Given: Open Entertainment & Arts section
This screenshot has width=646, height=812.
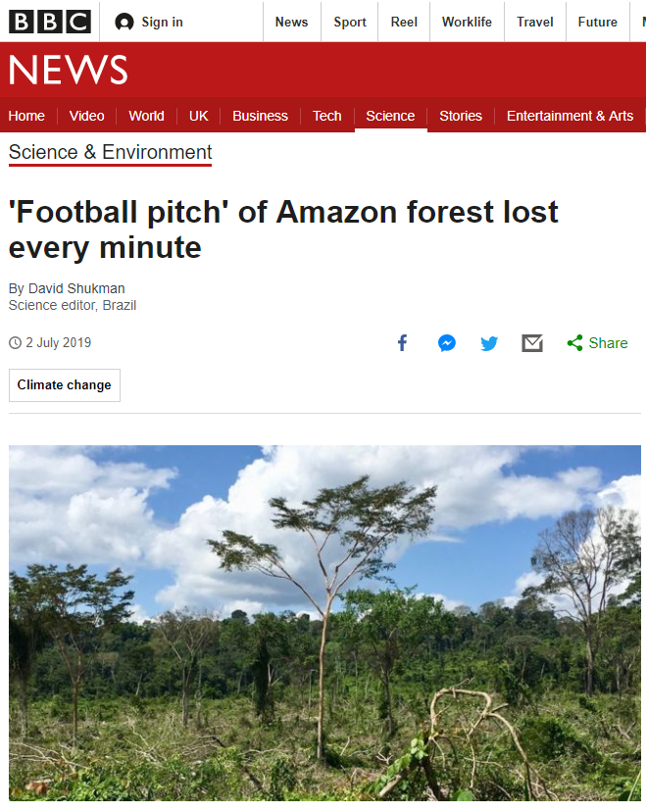Looking at the screenshot, I should [570, 116].
